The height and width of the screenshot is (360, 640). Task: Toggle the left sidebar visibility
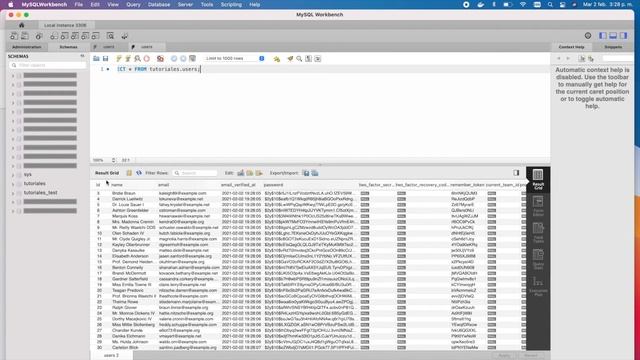pos(602,36)
